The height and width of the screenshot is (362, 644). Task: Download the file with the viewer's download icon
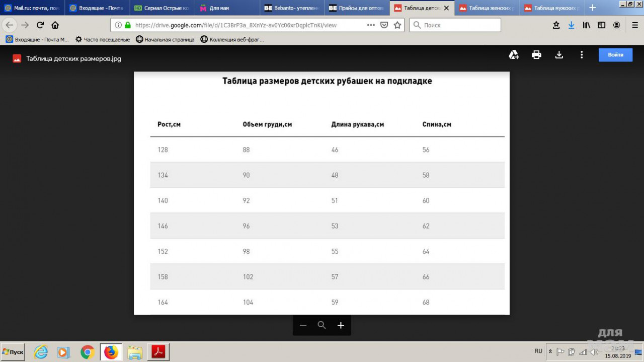click(x=559, y=55)
